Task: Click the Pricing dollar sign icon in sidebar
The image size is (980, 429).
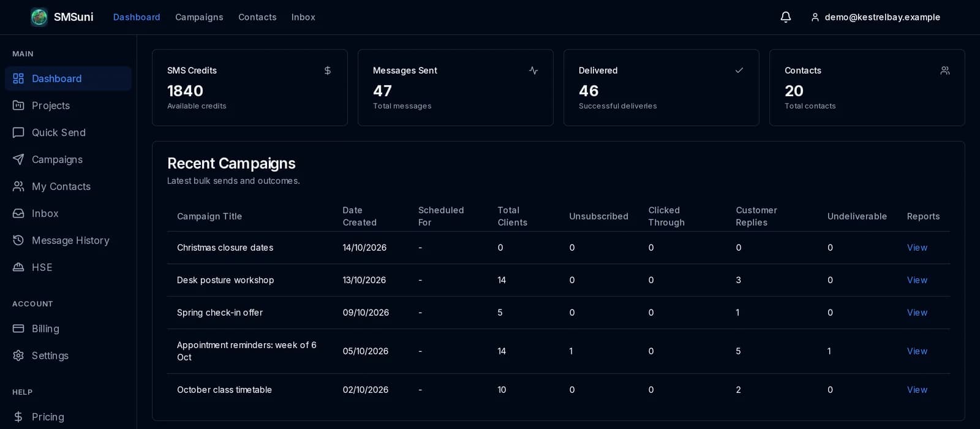Action: tap(18, 417)
